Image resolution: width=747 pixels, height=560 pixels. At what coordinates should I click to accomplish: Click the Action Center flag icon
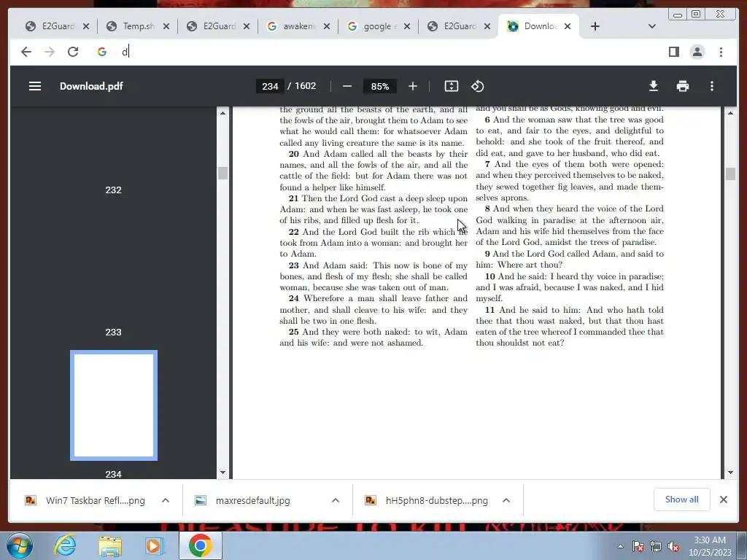click(x=638, y=546)
